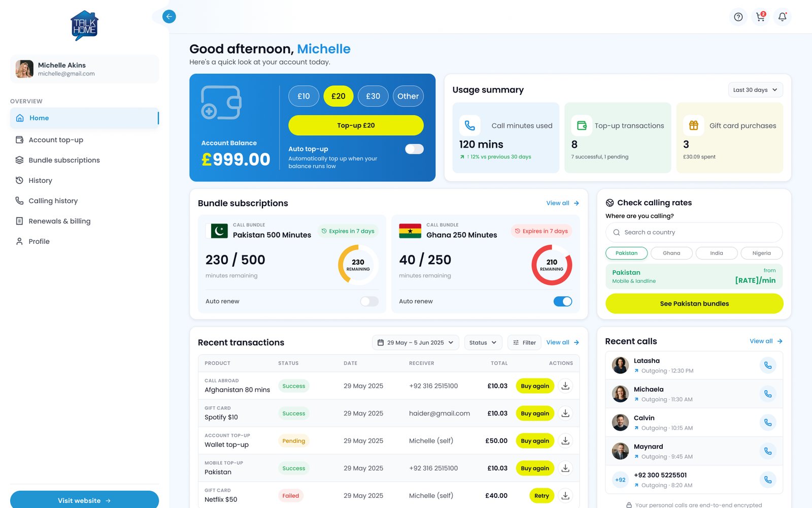Retry the failed Netflix $50 transaction
Screen dimensions: 812x508
542,496
